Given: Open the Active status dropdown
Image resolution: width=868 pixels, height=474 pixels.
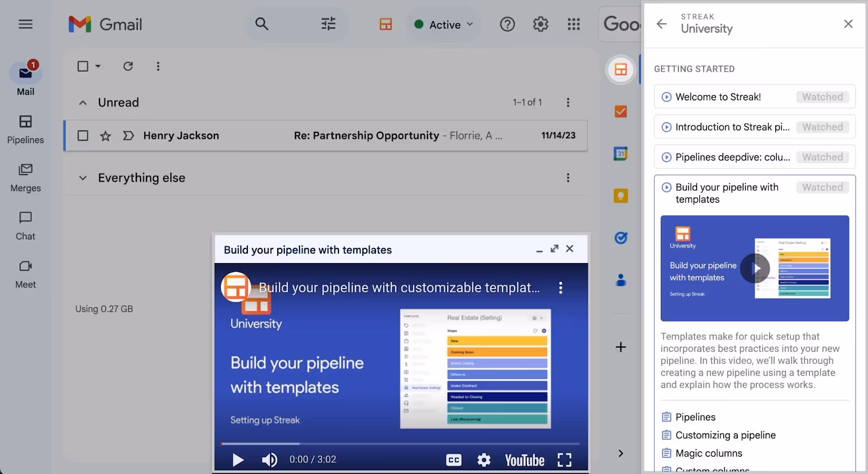Looking at the screenshot, I should [444, 24].
